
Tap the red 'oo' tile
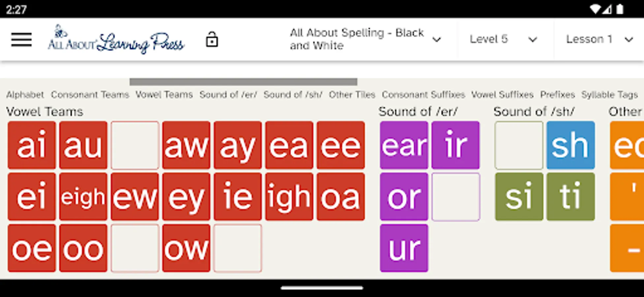click(x=83, y=248)
